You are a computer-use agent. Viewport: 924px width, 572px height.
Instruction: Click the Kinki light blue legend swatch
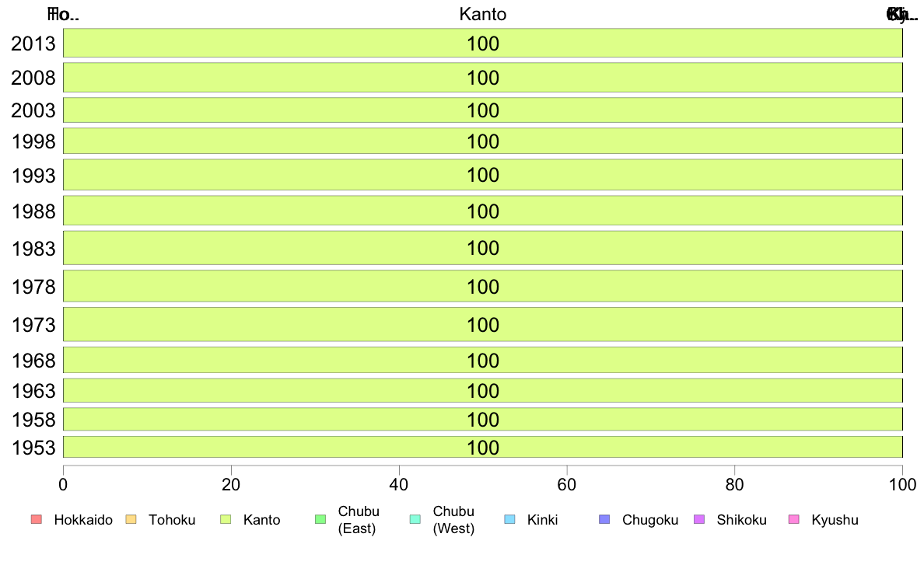509,519
